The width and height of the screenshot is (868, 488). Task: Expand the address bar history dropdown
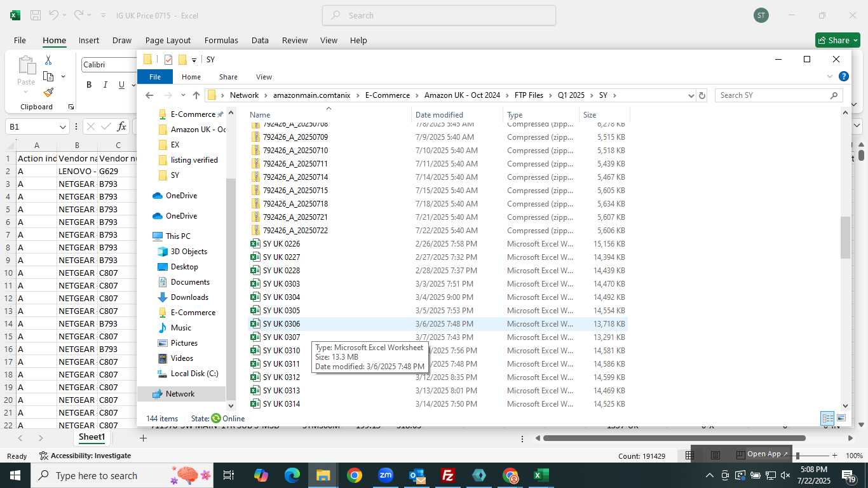click(x=691, y=95)
